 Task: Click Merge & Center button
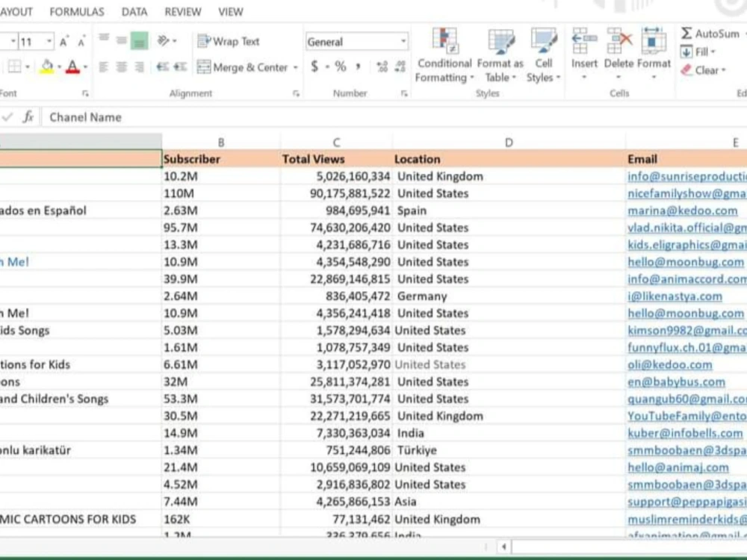pyautogui.click(x=243, y=68)
